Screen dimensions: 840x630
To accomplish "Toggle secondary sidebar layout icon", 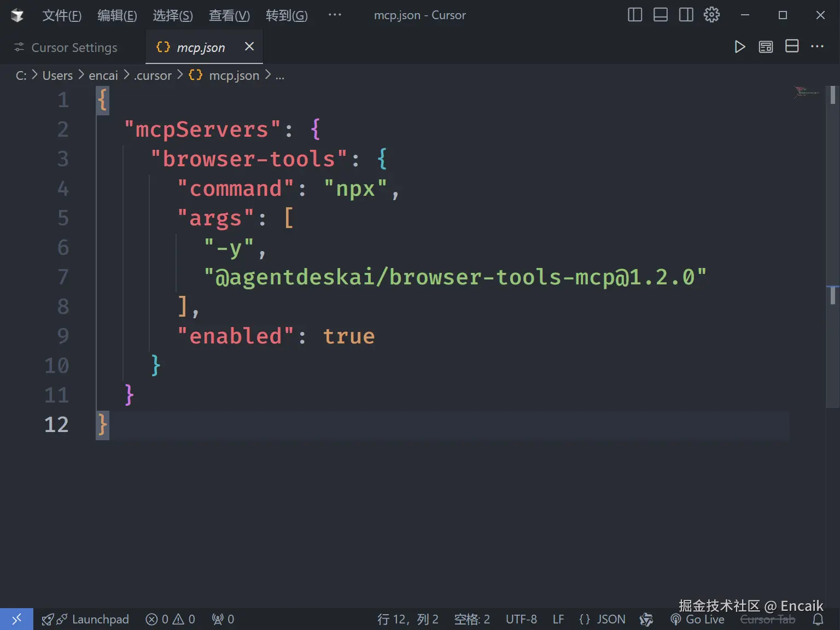I will point(686,15).
